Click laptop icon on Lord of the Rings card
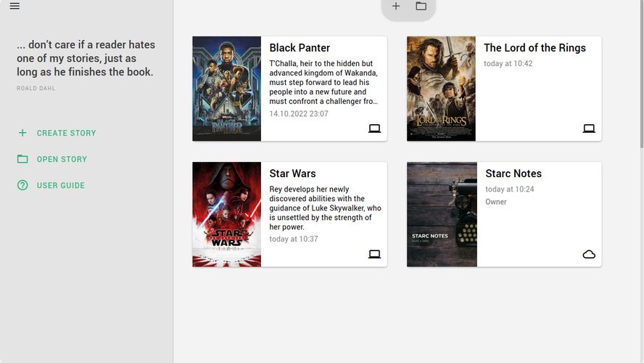This screenshot has width=644, height=363. [x=589, y=129]
